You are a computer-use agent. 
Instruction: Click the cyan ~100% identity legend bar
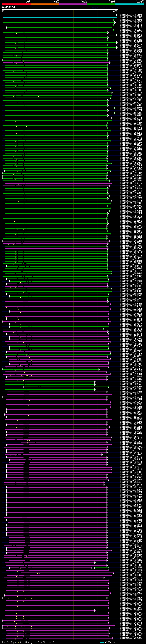[130, 4]
